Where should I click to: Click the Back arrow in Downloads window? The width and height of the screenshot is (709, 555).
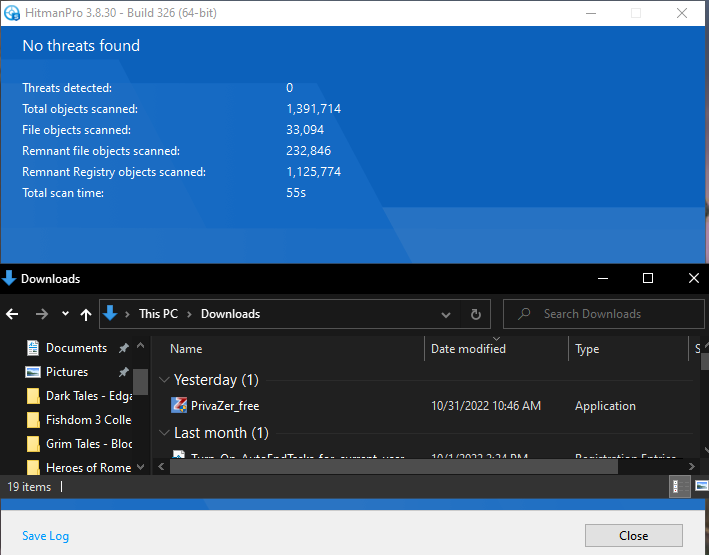coord(12,314)
